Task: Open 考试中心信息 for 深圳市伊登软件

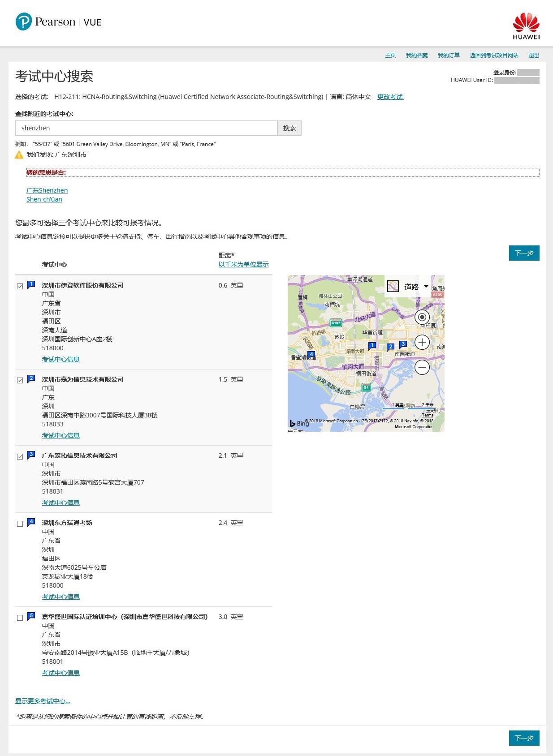Action: [61, 359]
